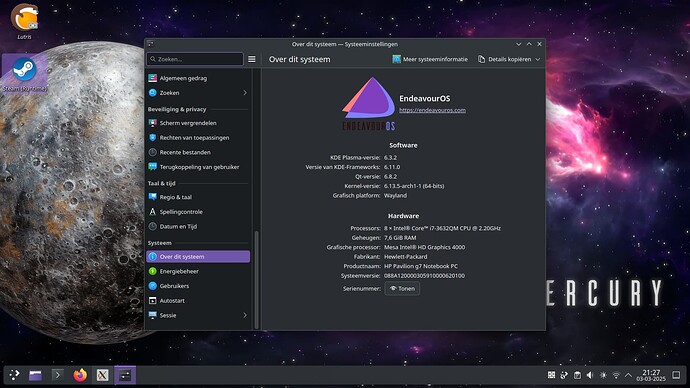Launch Firefox from the taskbar
The width and height of the screenshot is (690, 388).
click(x=80, y=375)
